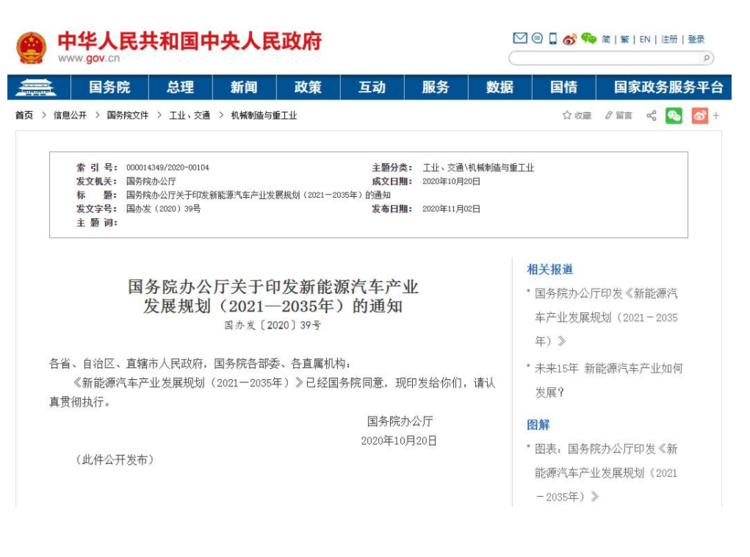Click 发文机关 value 国务院办公厅
Image resolution: width=750 pixels, height=557 pixels.
151,181
